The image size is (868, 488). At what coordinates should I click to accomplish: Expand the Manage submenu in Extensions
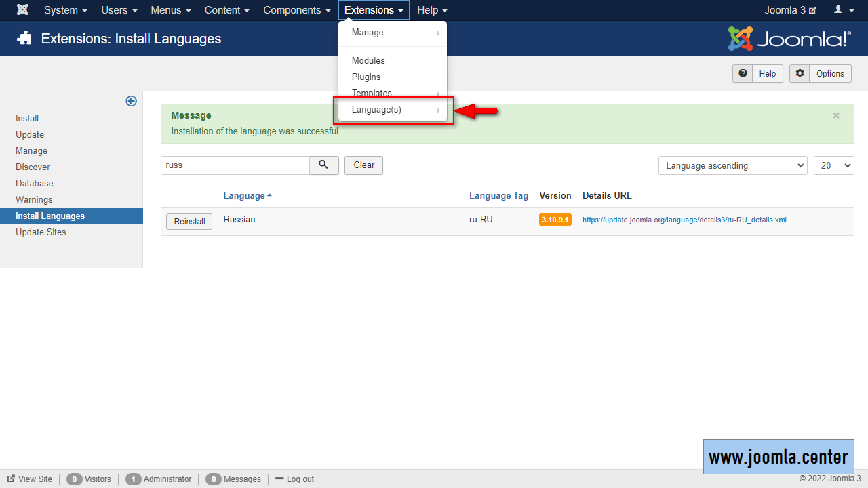coord(393,33)
